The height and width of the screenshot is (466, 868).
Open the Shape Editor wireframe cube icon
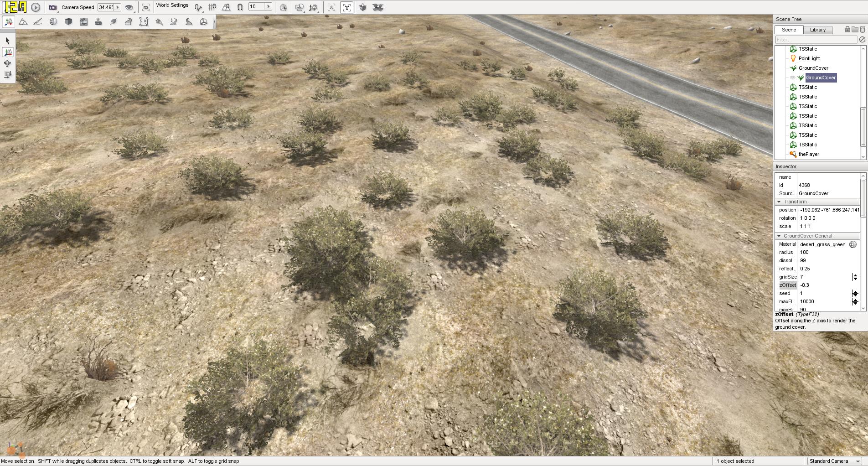(x=204, y=21)
